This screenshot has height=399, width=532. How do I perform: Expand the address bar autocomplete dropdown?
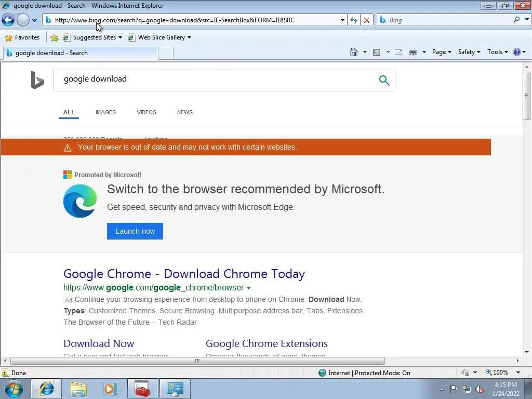click(x=342, y=20)
